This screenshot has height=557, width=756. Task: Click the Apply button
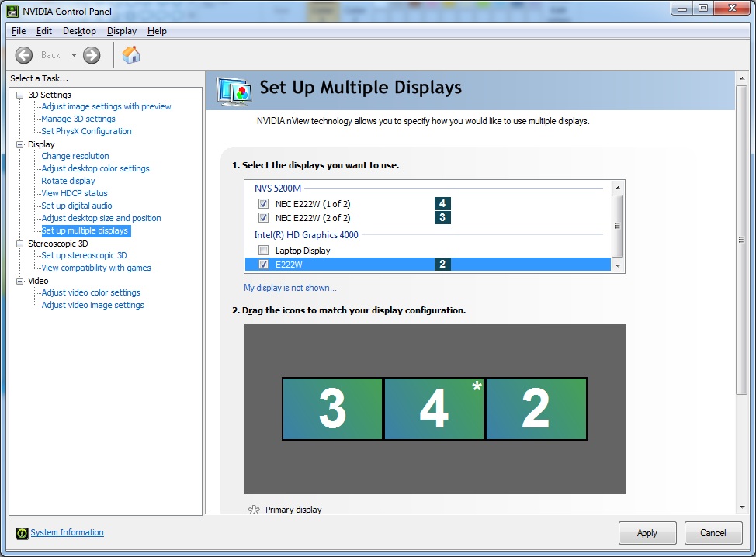click(x=647, y=533)
